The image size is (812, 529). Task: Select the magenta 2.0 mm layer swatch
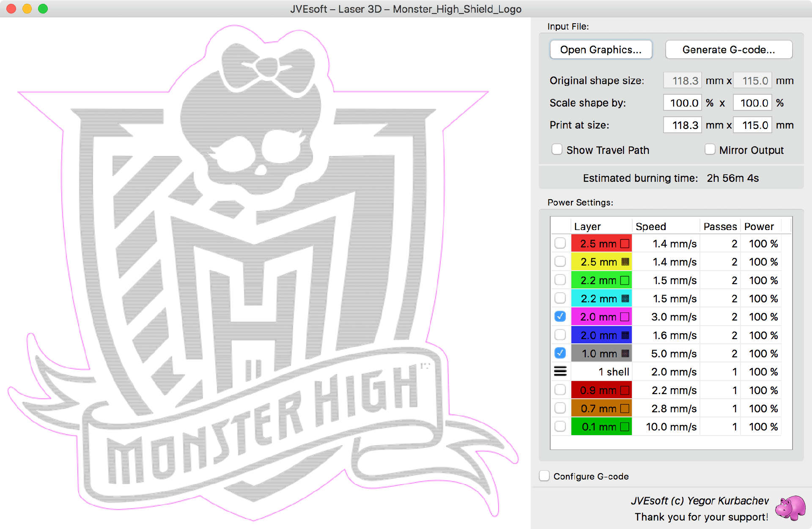point(601,317)
